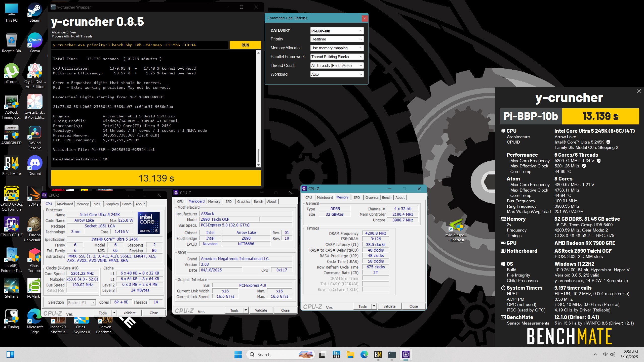644x362 pixels.
Task: Click the yellow RUN button
Action: pyautogui.click(x=245, y=45)
